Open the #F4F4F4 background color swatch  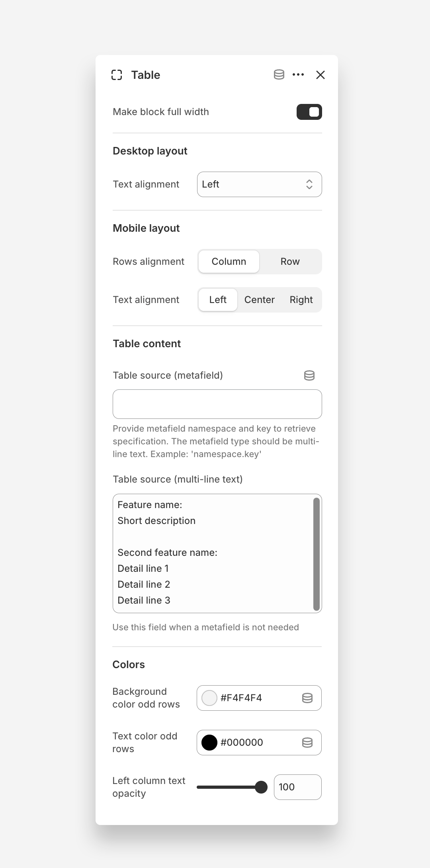click(x=209, y=698)
